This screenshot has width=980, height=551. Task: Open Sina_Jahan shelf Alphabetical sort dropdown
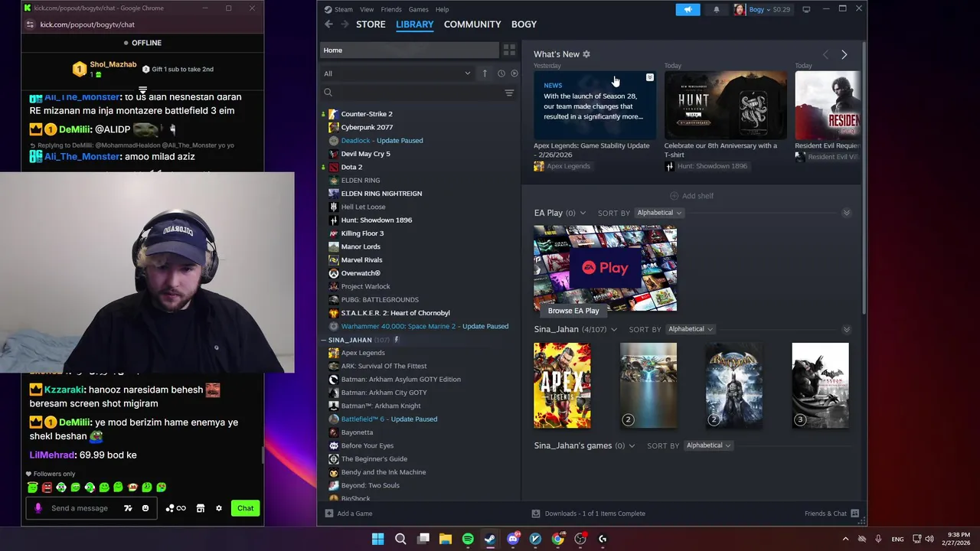690,329
